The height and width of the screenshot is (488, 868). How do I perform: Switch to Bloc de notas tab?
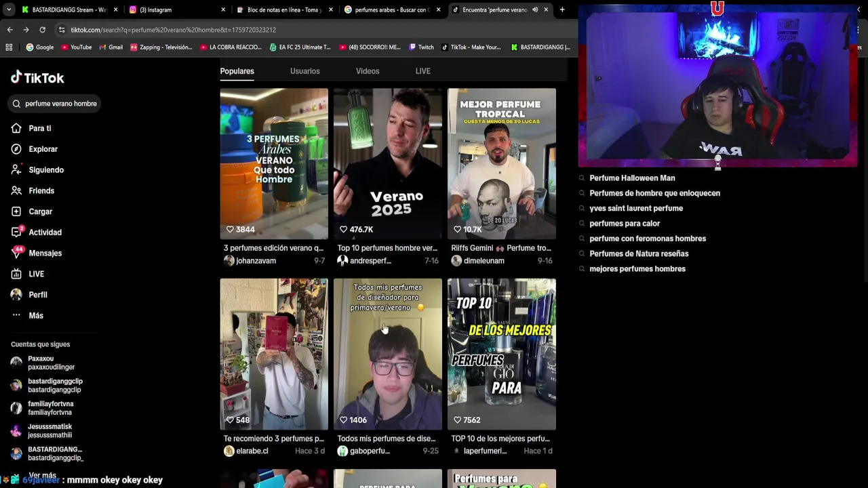pyautogui.click(x=285, y=9)
